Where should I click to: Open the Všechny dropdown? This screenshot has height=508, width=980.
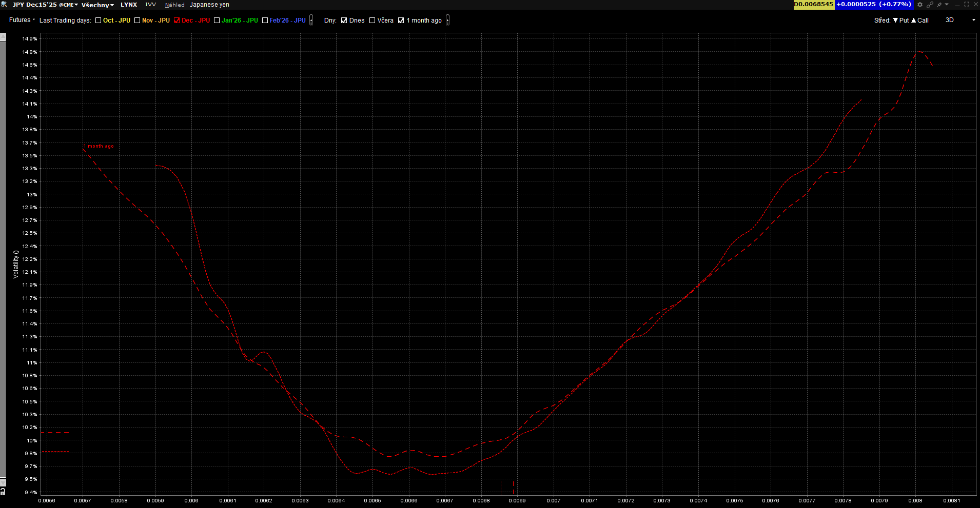97,5
